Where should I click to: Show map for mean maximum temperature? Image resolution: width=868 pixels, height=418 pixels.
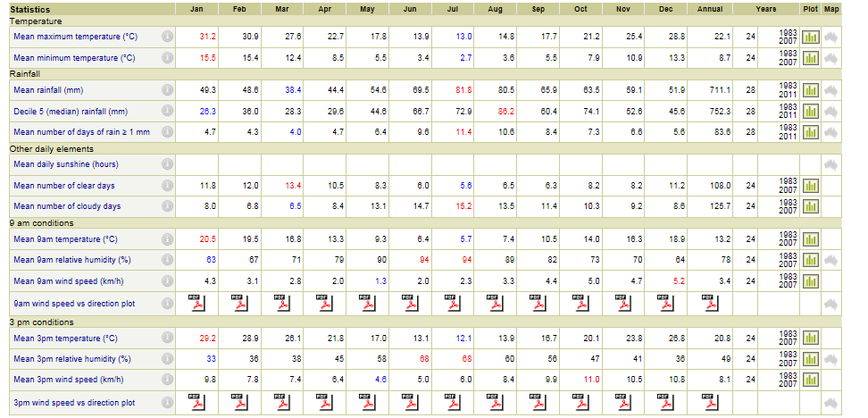(x=832, y=37)
